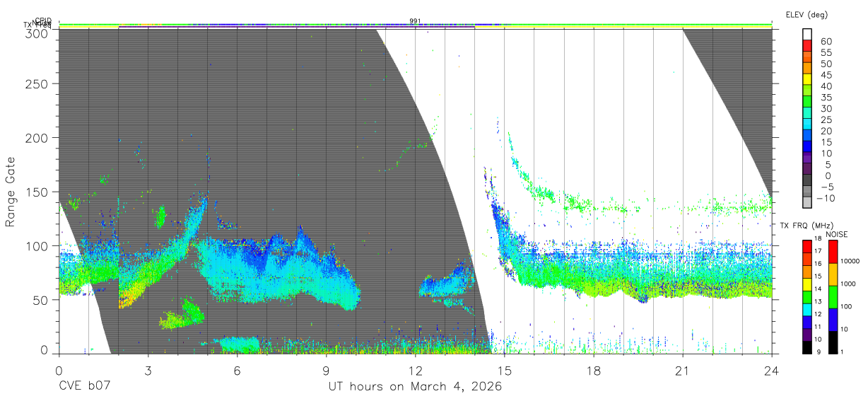Click the blue segment of the NOISE color bar
868x401 pixels.
pos(833,320)
